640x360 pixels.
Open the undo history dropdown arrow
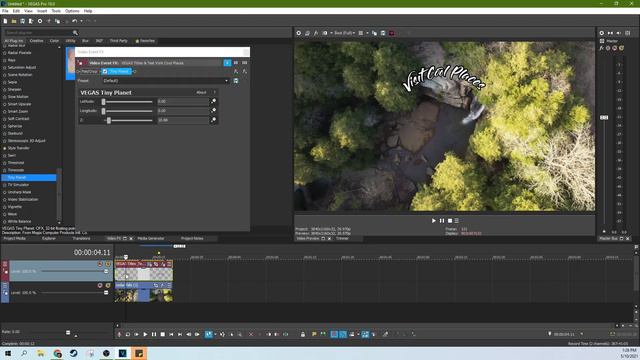(x=81, y=21)
